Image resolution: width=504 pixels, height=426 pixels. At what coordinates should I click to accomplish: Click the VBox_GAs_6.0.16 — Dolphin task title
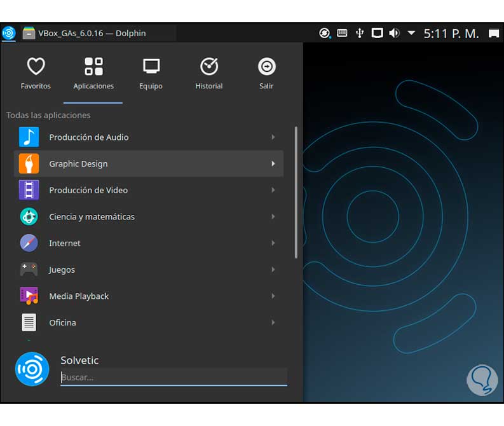tap(92, 33)
